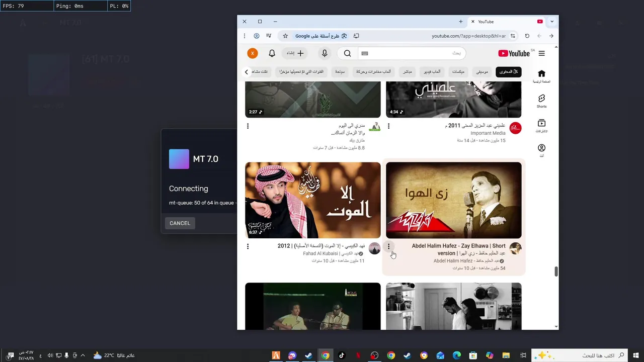
Task: Open the Create (إنشاء) dropdown button
Action: [x=295, y=53]
